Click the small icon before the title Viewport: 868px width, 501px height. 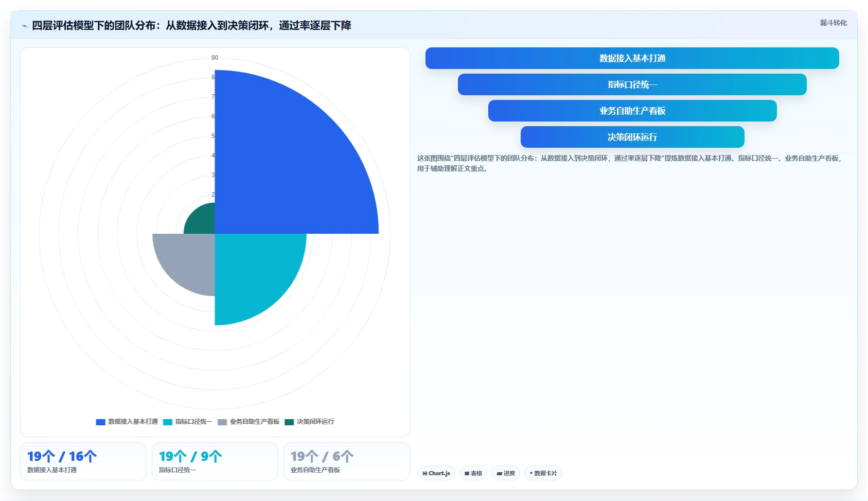(x=24, y=26)
